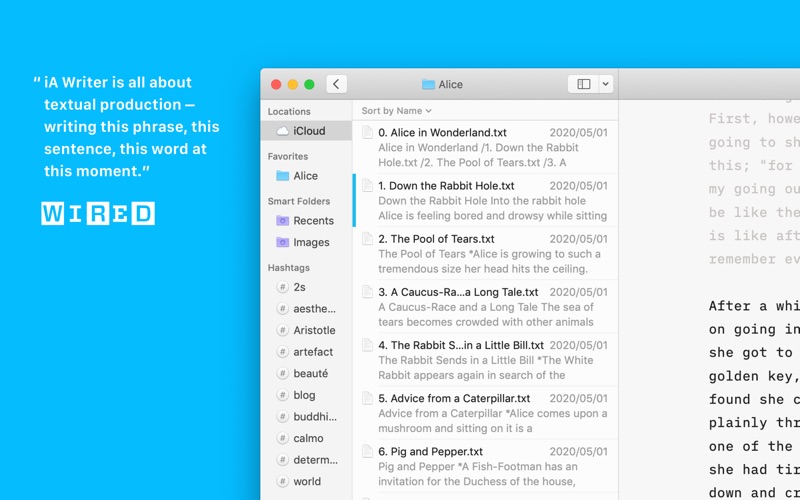
Task: Click the Locations section header
Action: 289,111
